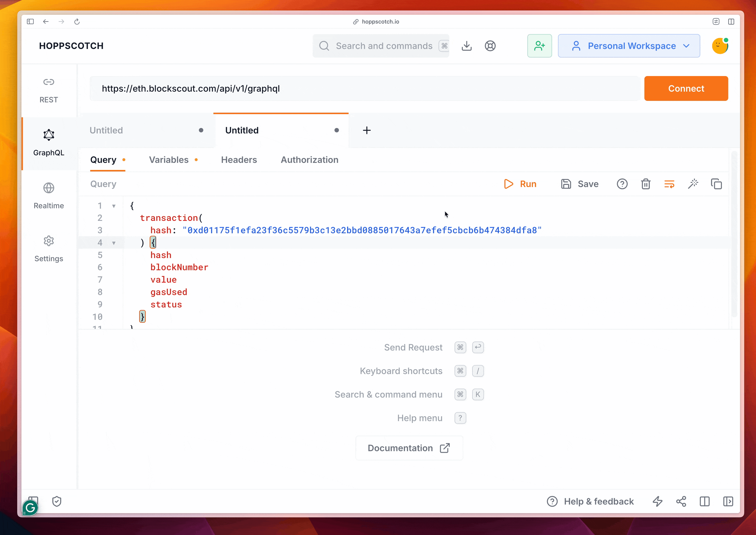Screen dimensions: 756x535
Task: Open the browser tab options icon
Action: (x=716, y=21)
